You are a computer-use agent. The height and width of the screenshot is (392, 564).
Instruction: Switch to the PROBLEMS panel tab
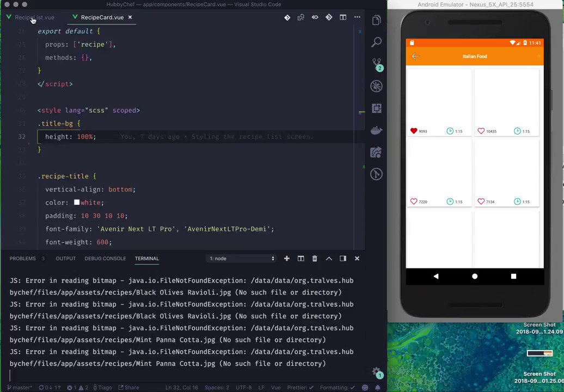tap(23, 259)
